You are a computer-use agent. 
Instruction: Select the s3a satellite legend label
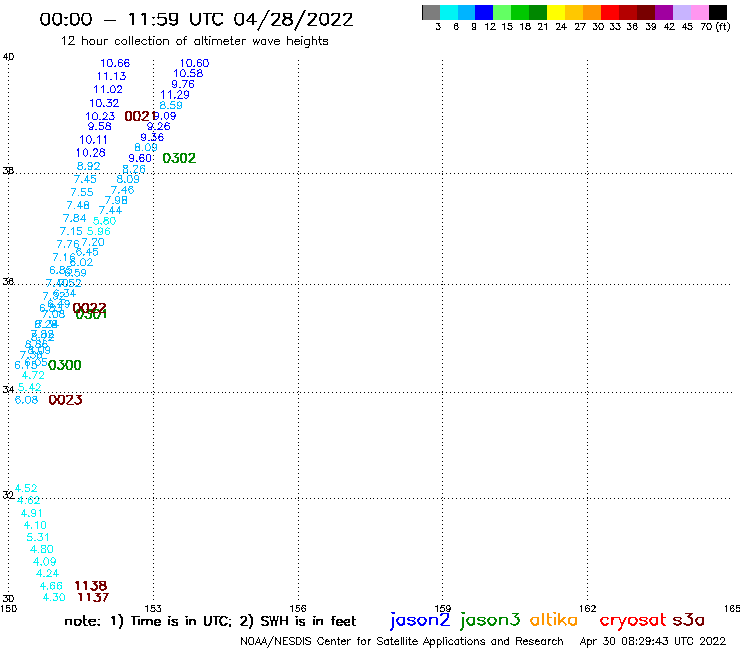pos(688,620)
